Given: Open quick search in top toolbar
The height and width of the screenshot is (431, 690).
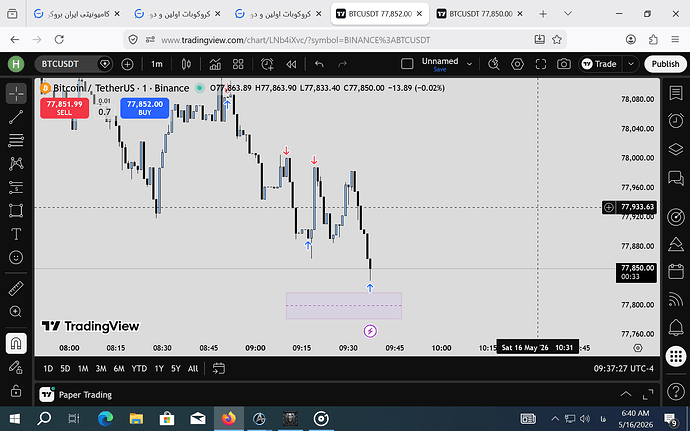Looking at the screenshot, I should point(494,64).
